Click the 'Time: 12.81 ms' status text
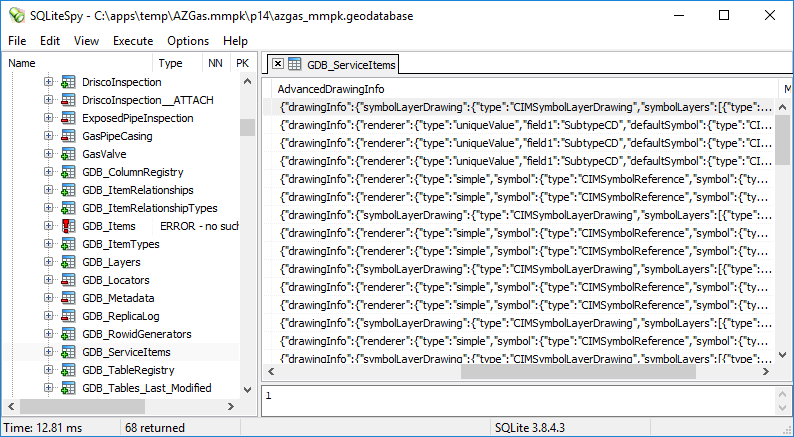794x437 pixels. [43, 428]
